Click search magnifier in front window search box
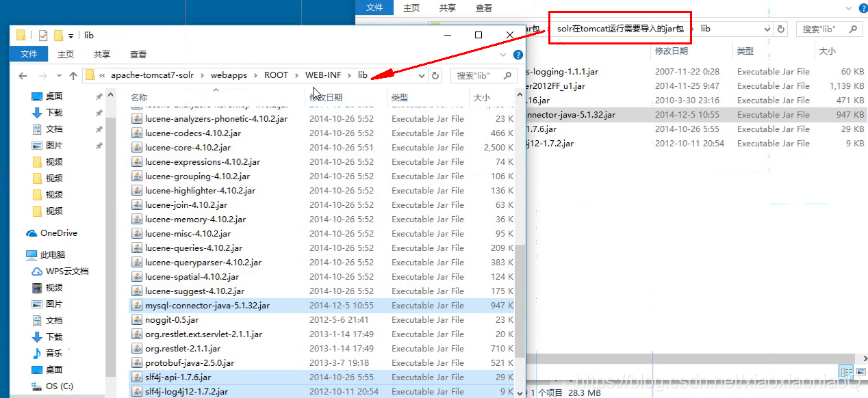 click(507, 75)
